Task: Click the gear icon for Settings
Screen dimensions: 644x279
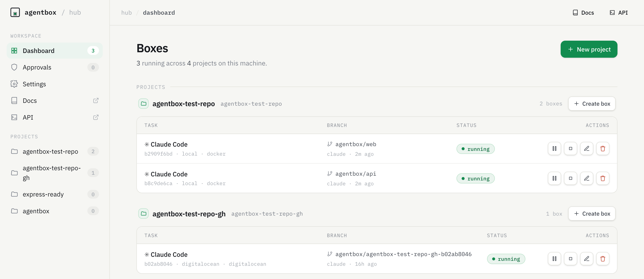Action: pyautogui.click(x=14, y=84)
